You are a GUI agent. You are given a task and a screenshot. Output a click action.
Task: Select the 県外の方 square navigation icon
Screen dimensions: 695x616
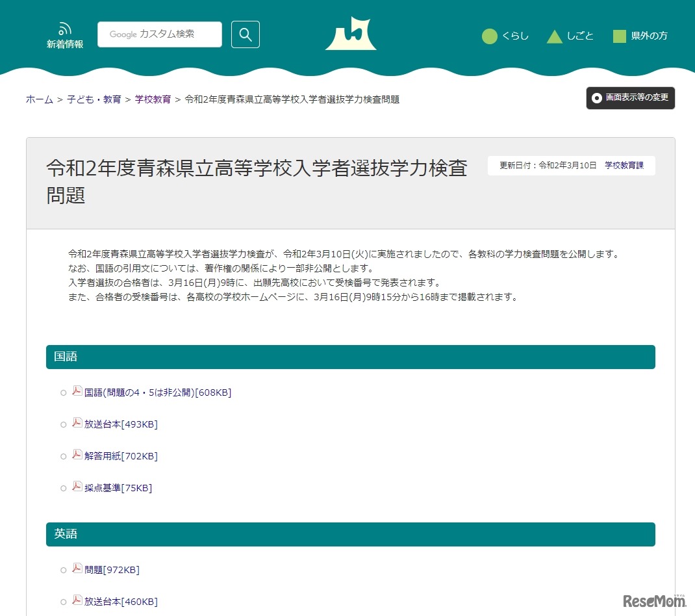click(618, 36)
